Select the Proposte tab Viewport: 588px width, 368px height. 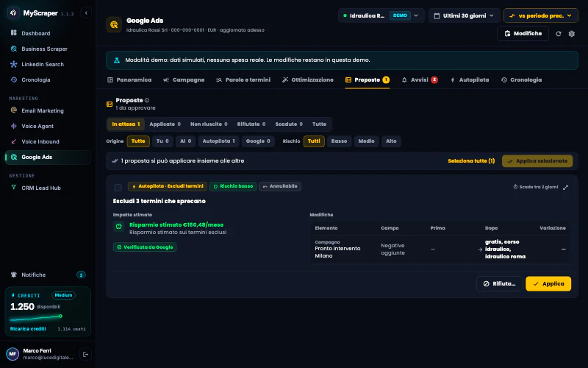coord(367,80)
